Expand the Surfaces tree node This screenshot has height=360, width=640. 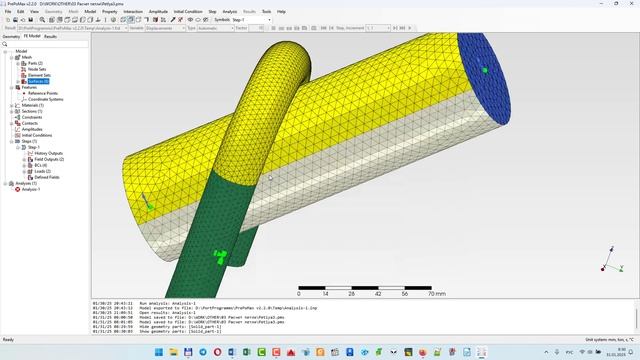tap(18, 81)
